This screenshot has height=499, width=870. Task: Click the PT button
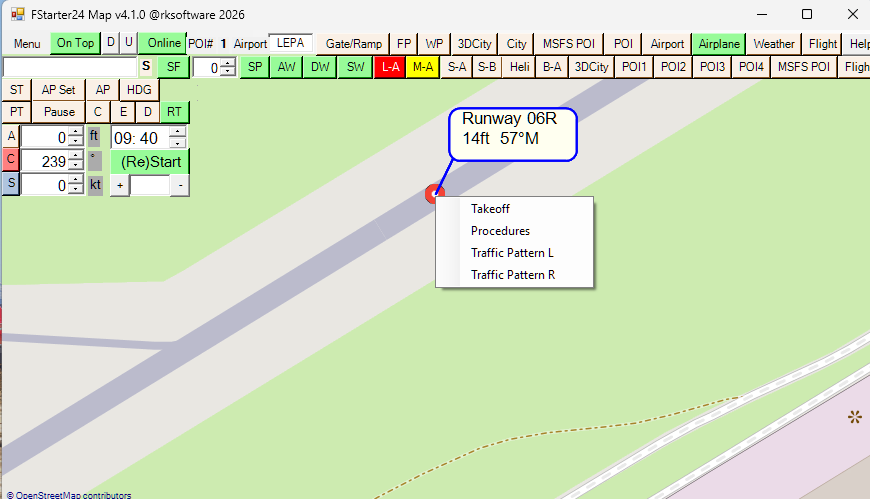17,112
